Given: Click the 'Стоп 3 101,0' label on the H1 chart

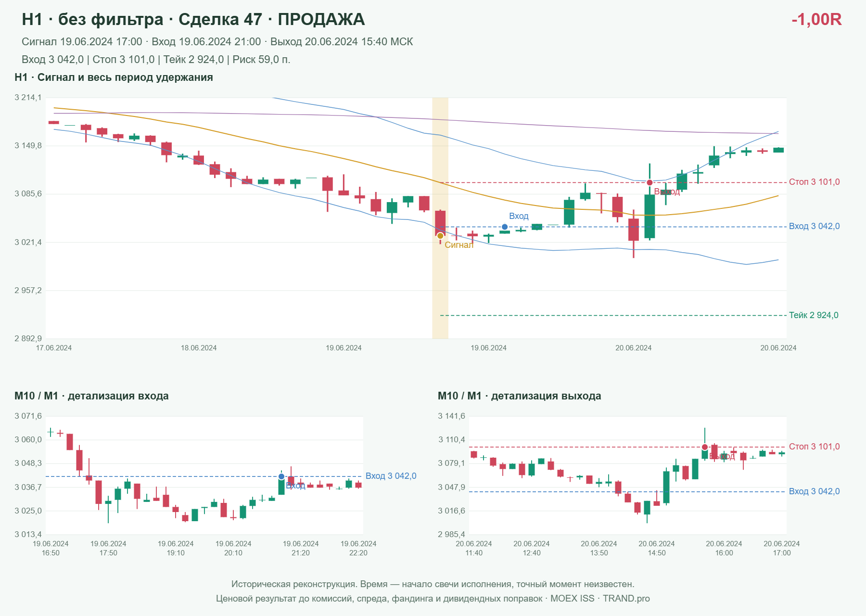Looking at the screenshot, I should (814, 182).
